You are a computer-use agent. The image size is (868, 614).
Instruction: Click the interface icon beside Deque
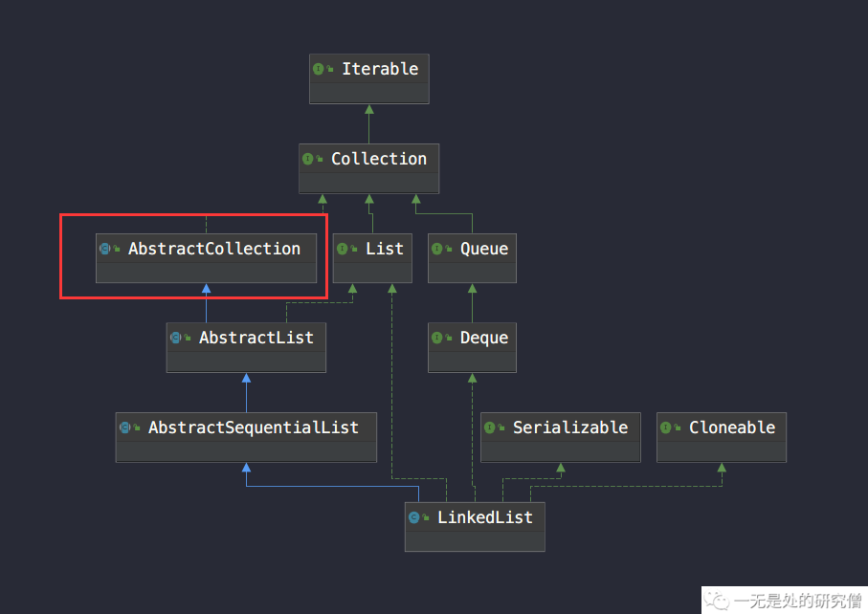437,338
